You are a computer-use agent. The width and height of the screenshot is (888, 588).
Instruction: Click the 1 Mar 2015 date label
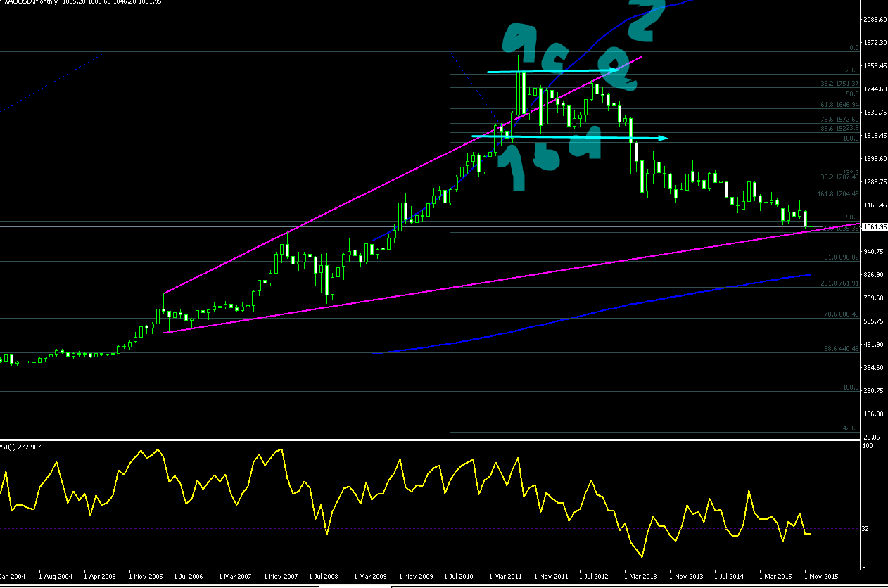776,576
